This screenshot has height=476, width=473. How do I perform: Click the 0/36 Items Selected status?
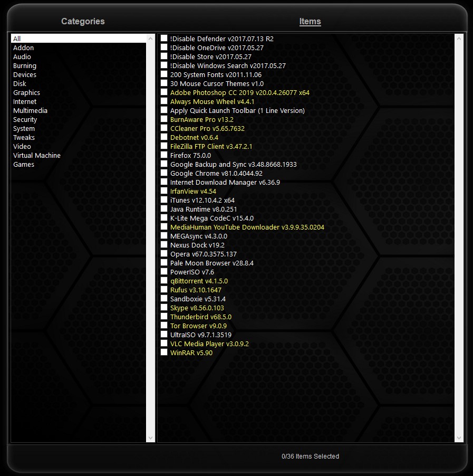pyautogui.click(x=310, y=456)
